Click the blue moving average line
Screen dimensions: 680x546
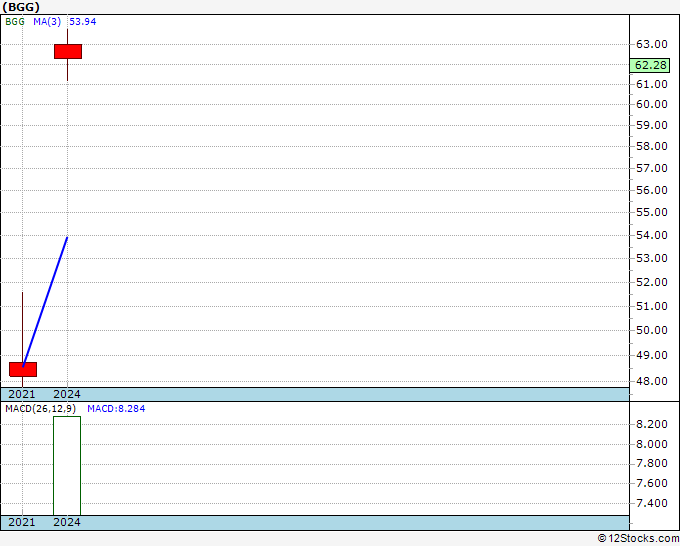[45, 302]
